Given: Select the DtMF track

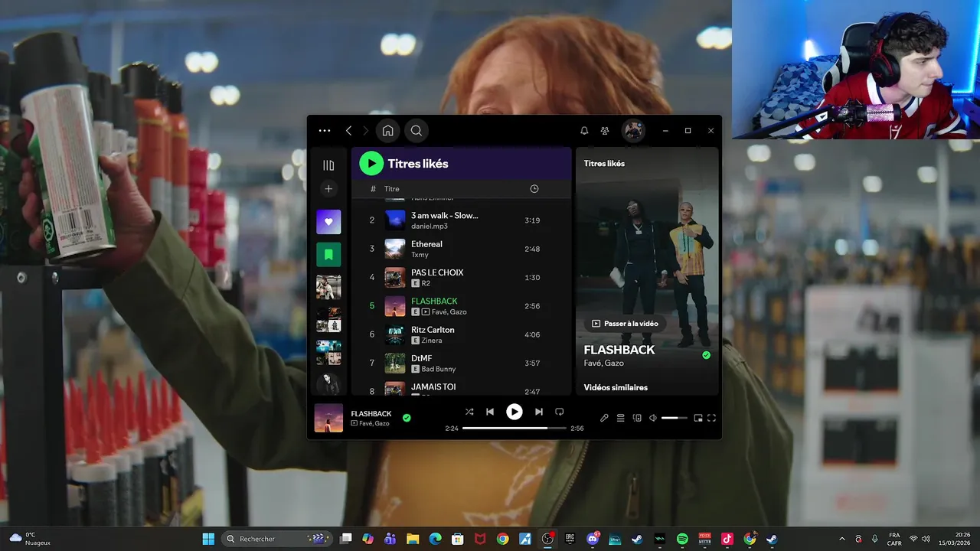Looking at the screenshot, I should [462, 363].
